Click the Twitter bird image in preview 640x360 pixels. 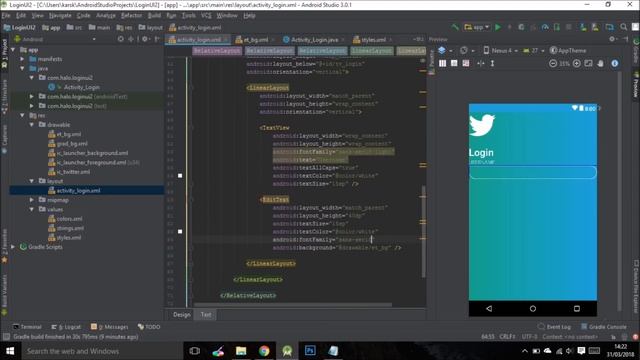(482, 125)
